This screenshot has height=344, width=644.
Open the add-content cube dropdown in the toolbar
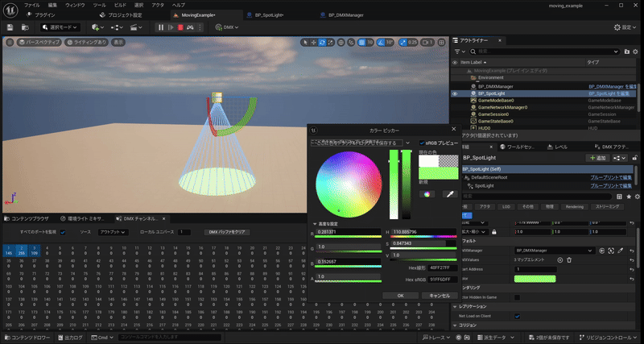coord(97,27)
